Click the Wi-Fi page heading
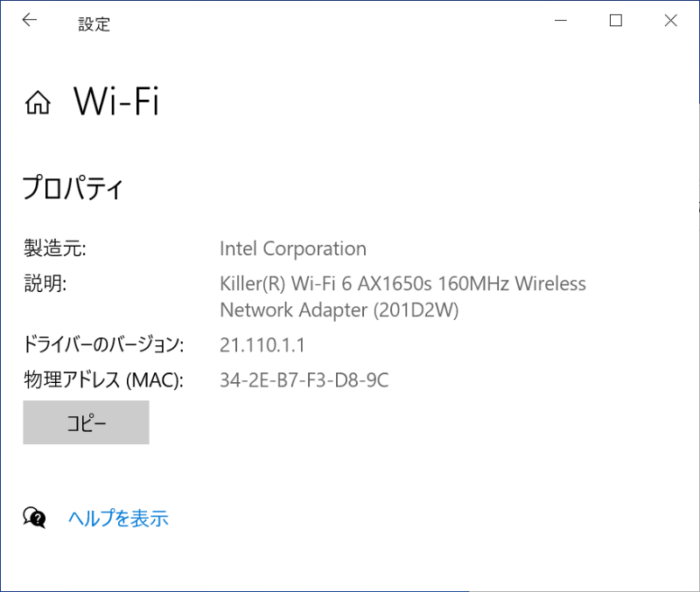This screenshot has width=700, height=592. (117, 101)
